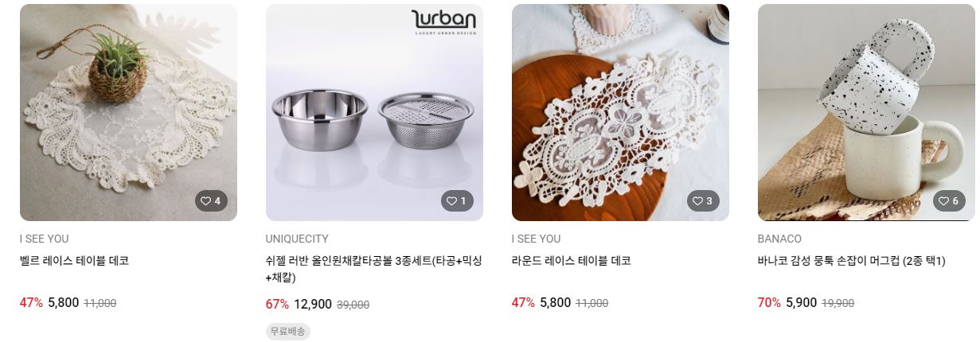Open the 벨르 lace doily product photo
This screenshot has width=980, height=342.
(128, 112)
